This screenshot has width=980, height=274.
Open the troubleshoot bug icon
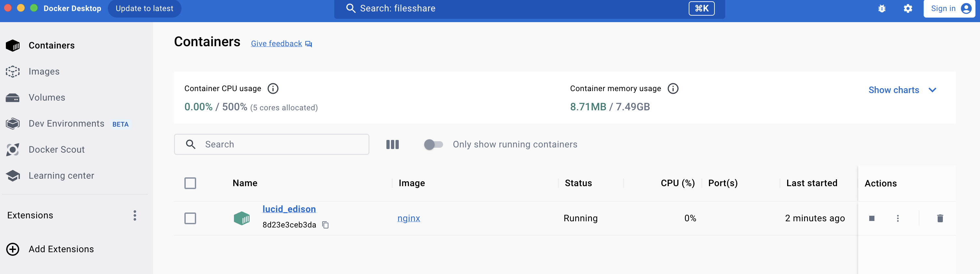pos(882,8)
